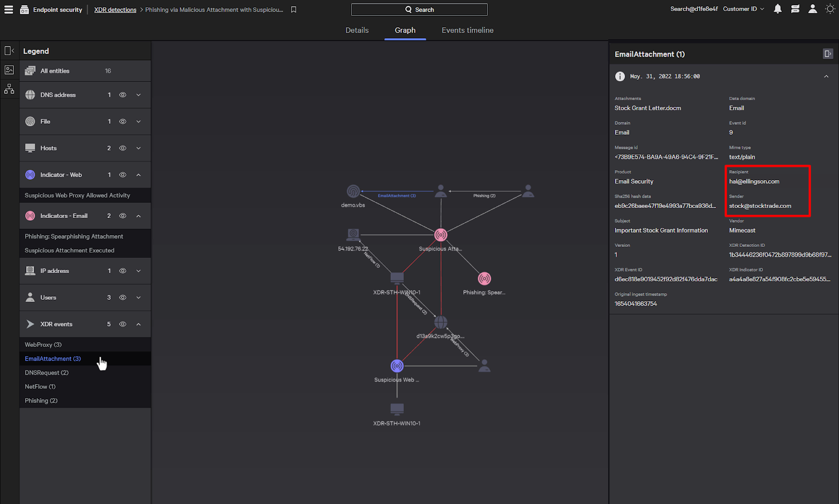The height and width of the screenshot is (504, 839).
Task: Select the user node above Suspicious Atta indicator
Action: [441, 191]
